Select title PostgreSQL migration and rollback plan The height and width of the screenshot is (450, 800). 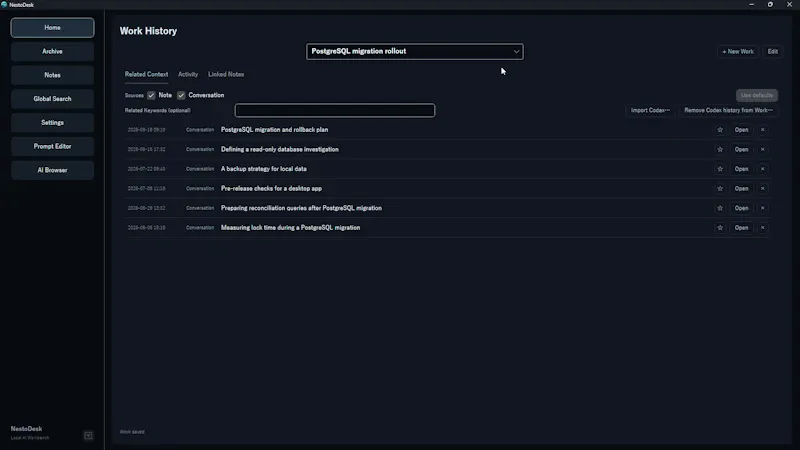[x=274, y=130]
